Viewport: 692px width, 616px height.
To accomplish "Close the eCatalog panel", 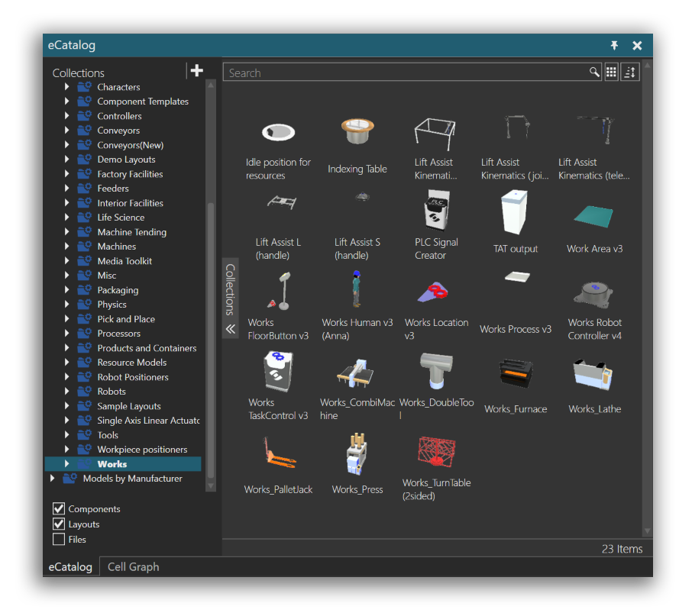I will click(x=637, y=45).
